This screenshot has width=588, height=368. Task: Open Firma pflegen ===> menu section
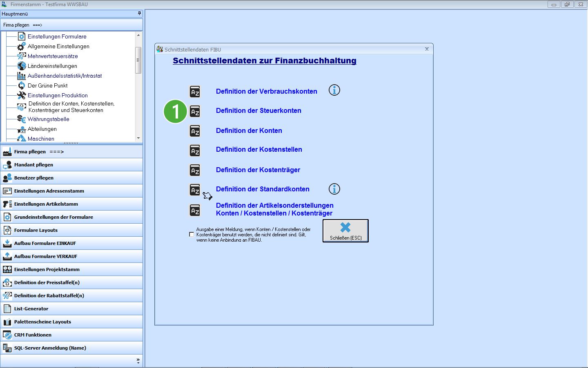(x=71, y=152)
